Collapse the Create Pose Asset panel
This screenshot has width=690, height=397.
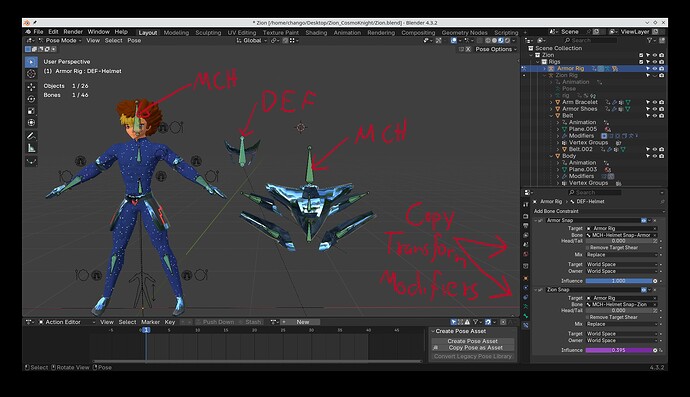[x=433, y=331]
